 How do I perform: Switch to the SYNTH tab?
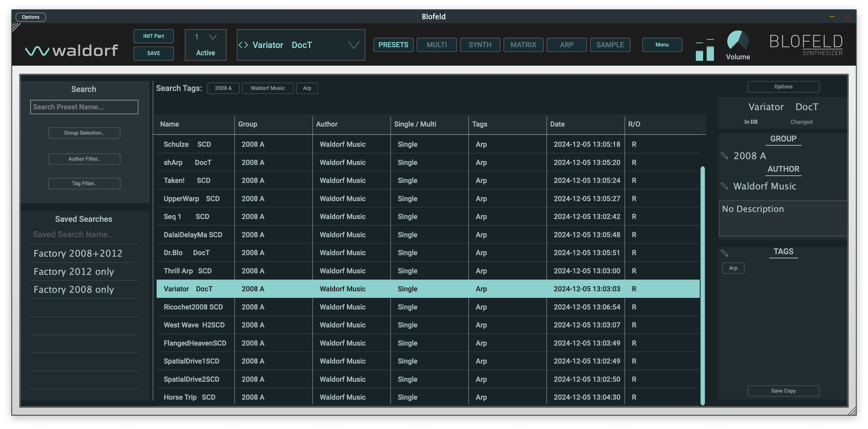point(480,45)
